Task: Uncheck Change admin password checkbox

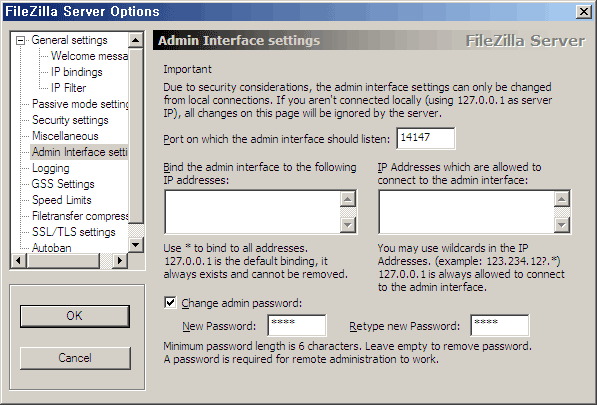Action: tap(170, 303)
